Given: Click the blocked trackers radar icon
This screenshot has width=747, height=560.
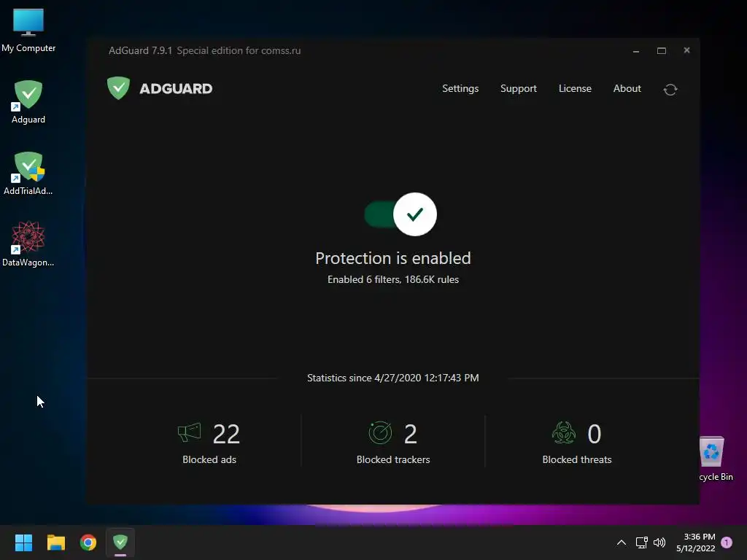Looking at the screenshot, I should (x=380, y=433).
